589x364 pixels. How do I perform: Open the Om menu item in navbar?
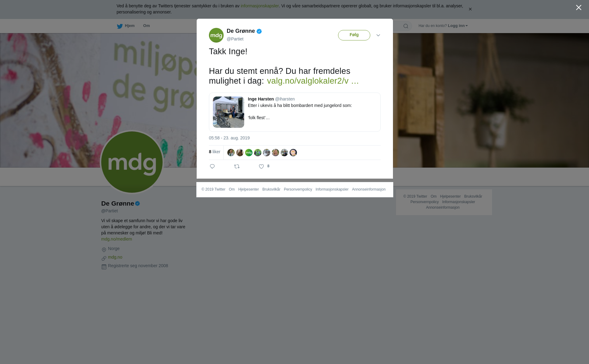(147, 26)
